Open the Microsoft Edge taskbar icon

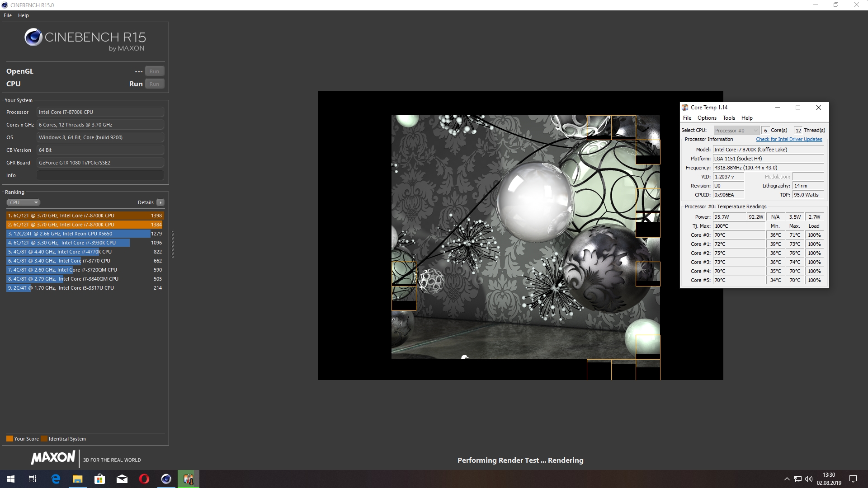(x=56, y=479)
